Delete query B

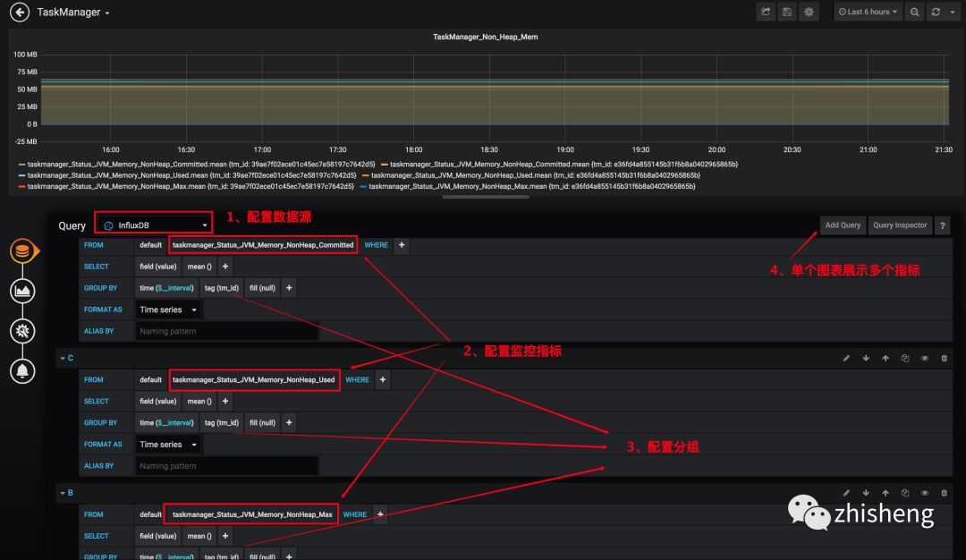click(x=944, y=493)
